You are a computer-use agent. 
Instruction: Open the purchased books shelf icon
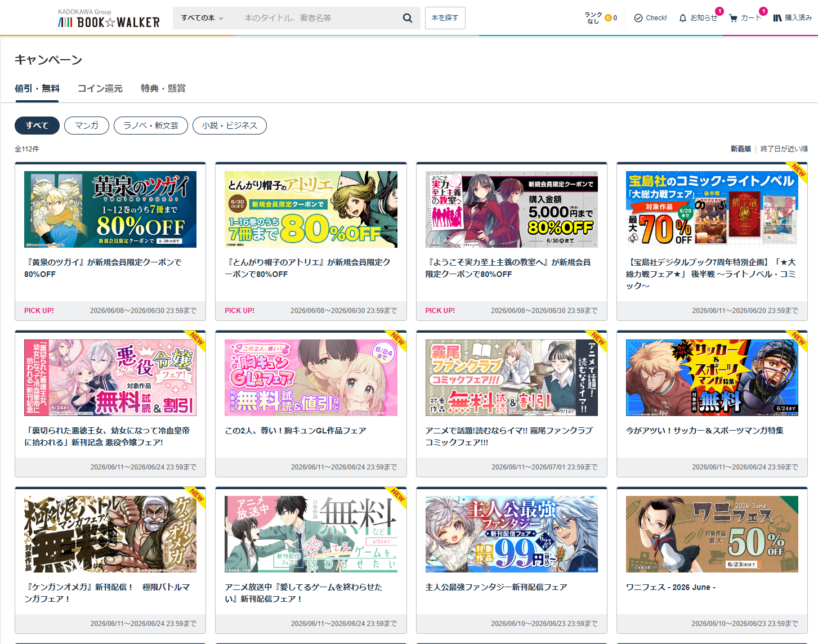point(777,18)
